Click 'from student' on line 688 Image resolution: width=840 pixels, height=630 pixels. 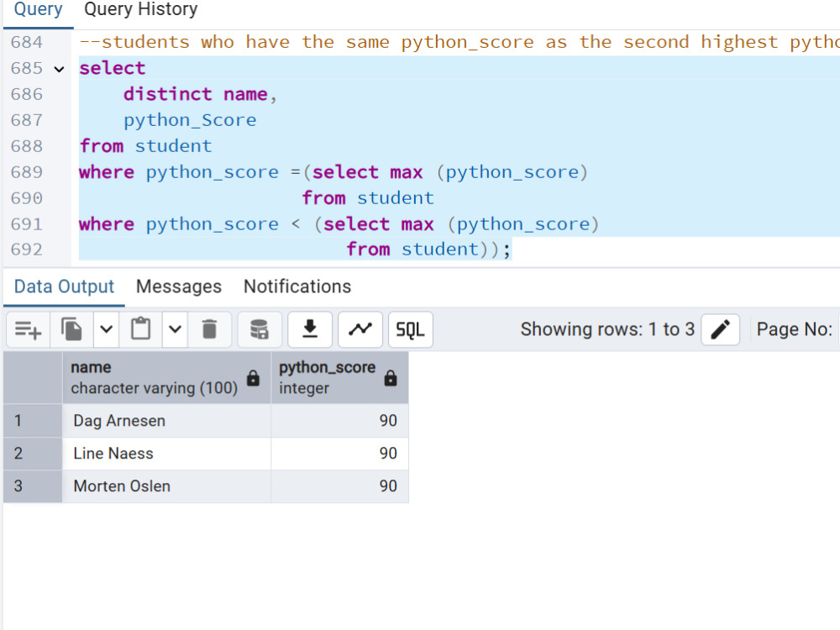pos(145,146)
